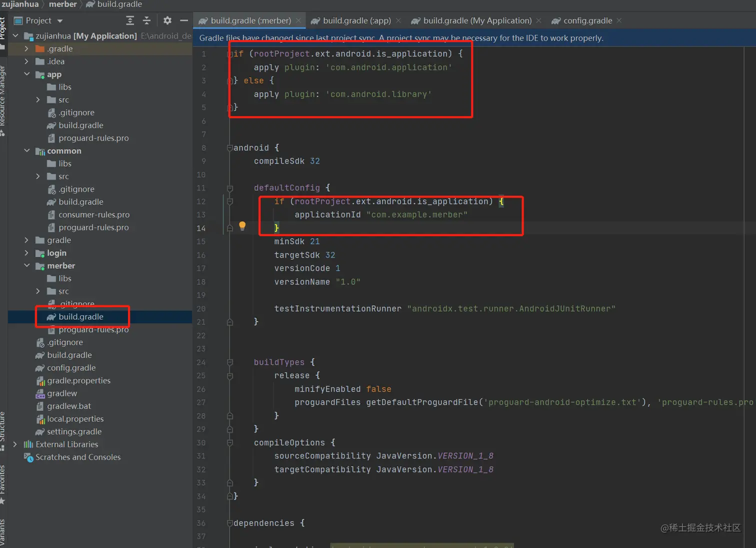Open build.gradle under app module
The height and width of the screenshot is (548, 756).
tap(75, 125)
